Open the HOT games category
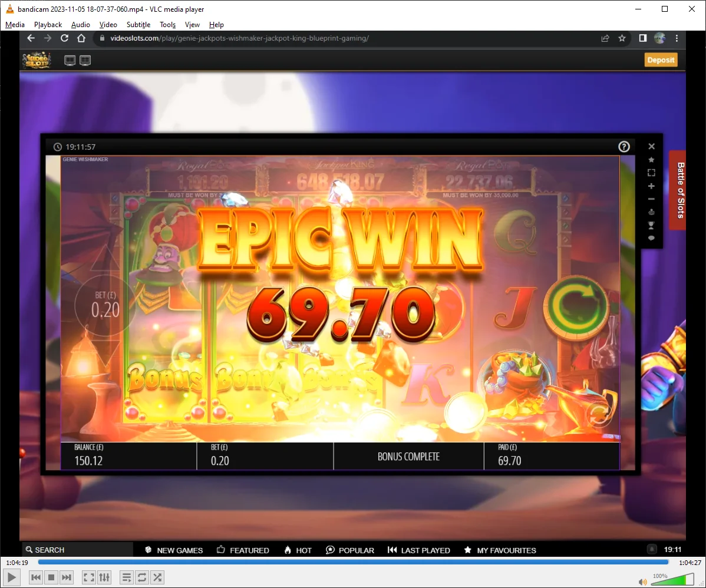 click(298, 550)
